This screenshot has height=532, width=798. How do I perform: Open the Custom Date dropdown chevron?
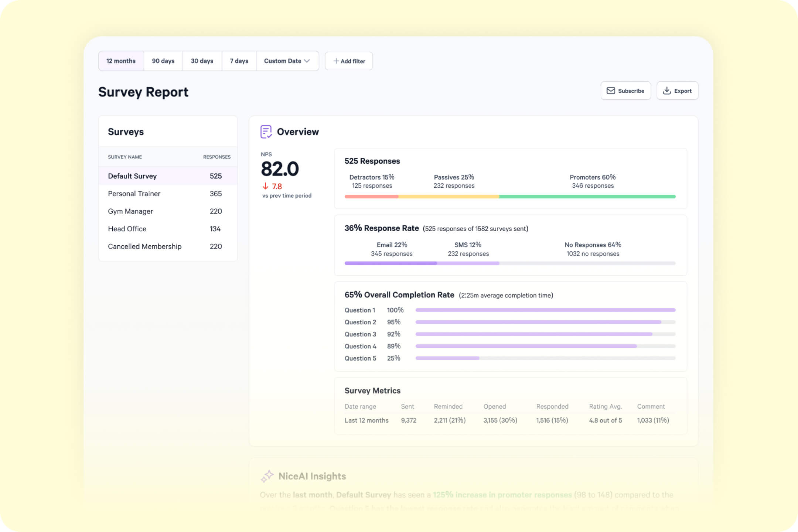tap(307, 61)
